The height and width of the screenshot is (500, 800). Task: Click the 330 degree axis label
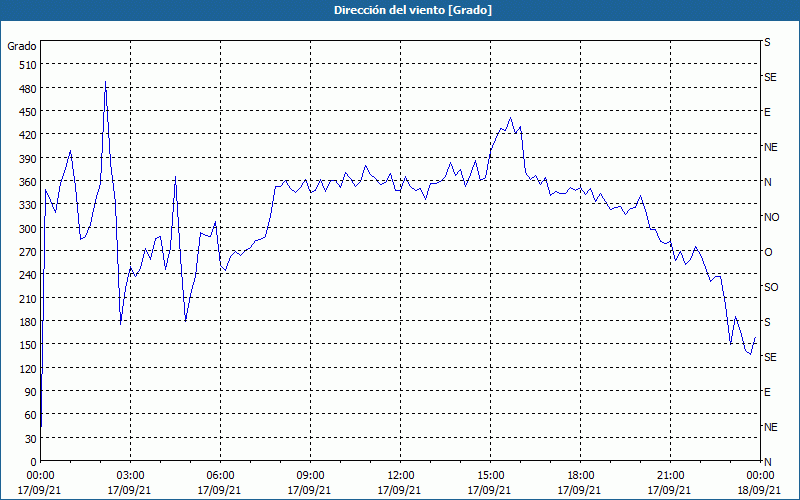[x=29, y=205]
